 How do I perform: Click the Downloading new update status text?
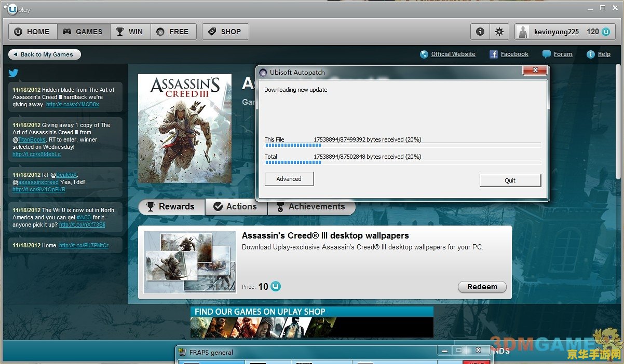[x=296, y=90]
